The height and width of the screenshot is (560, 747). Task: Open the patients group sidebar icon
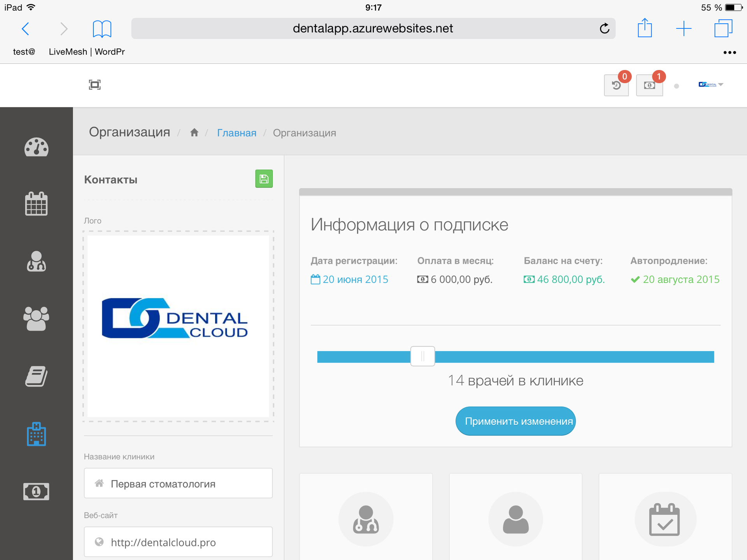tap(36, 318)
